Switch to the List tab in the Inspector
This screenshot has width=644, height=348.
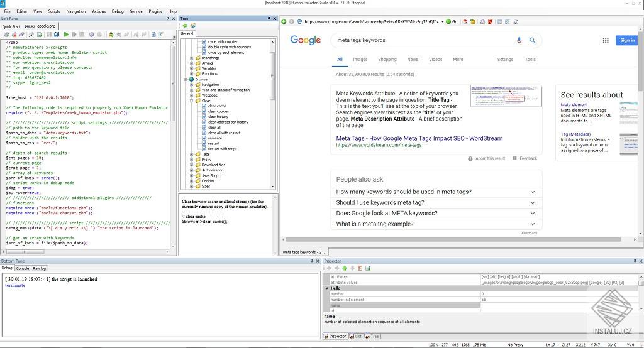point(356,336)
